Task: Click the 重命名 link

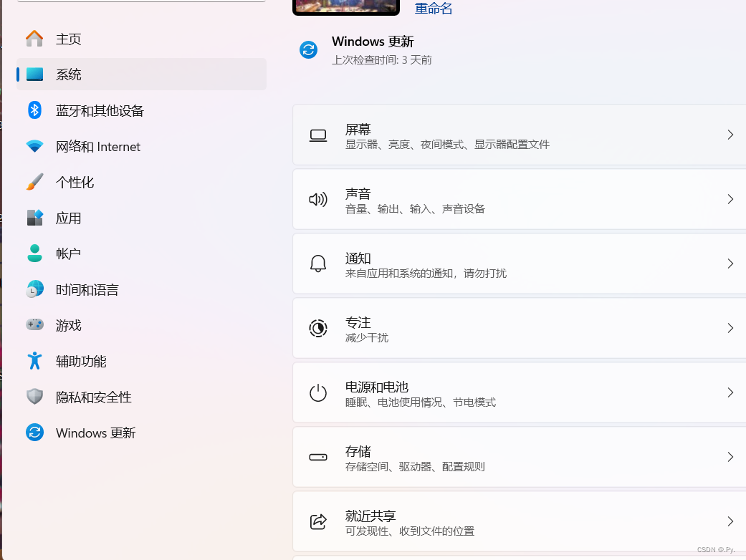Action: (x=433, y=8)
